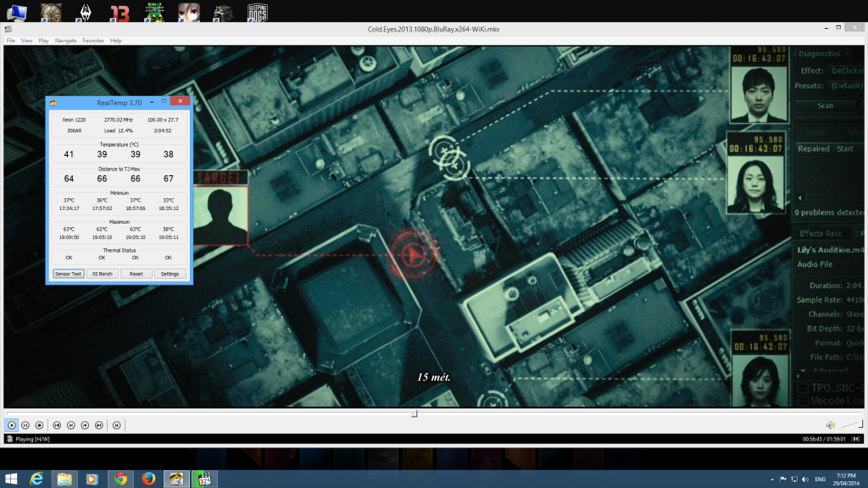
Task: Click the core temperature reading "41"
Action: pyautogui.click(x=69, y=154)
